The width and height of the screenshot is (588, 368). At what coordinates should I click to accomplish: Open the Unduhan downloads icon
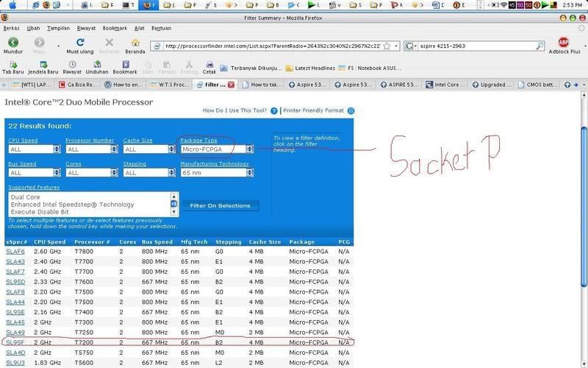coord(97,65)
